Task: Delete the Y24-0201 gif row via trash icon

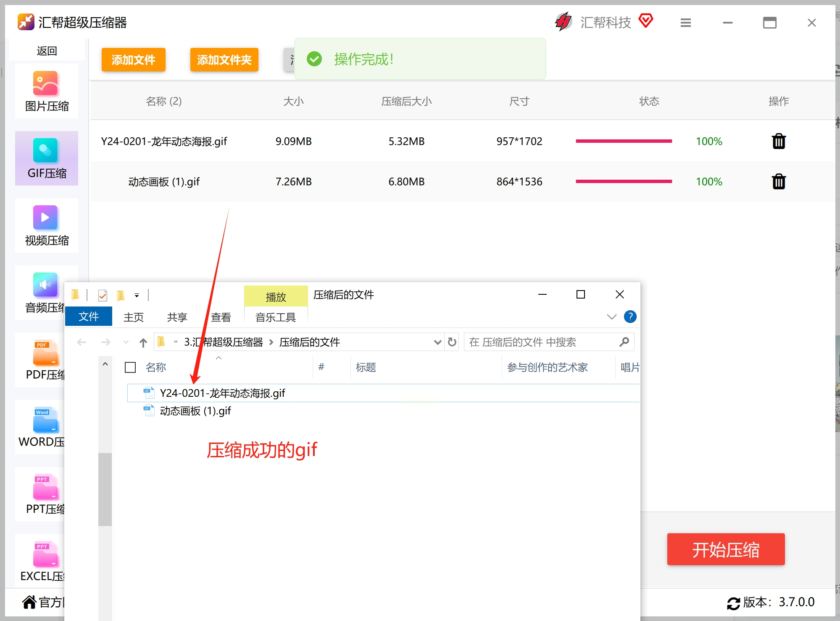Action: coord(778,141)
